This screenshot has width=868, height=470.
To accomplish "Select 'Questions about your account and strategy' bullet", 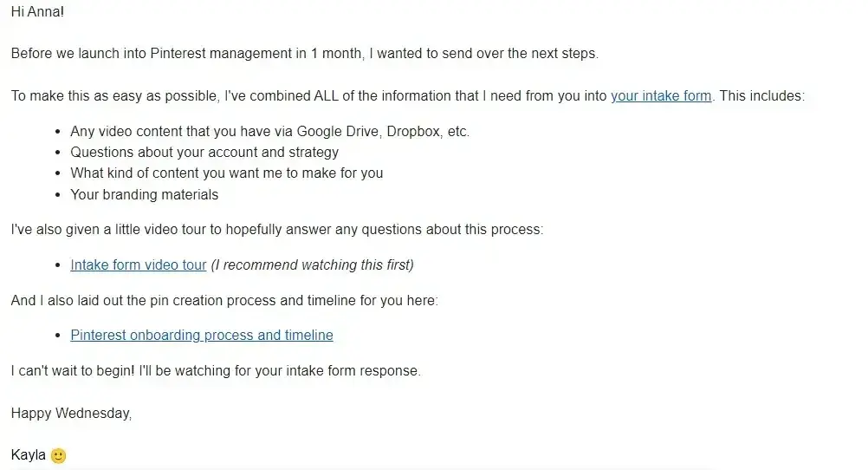I will coord(204,153).
